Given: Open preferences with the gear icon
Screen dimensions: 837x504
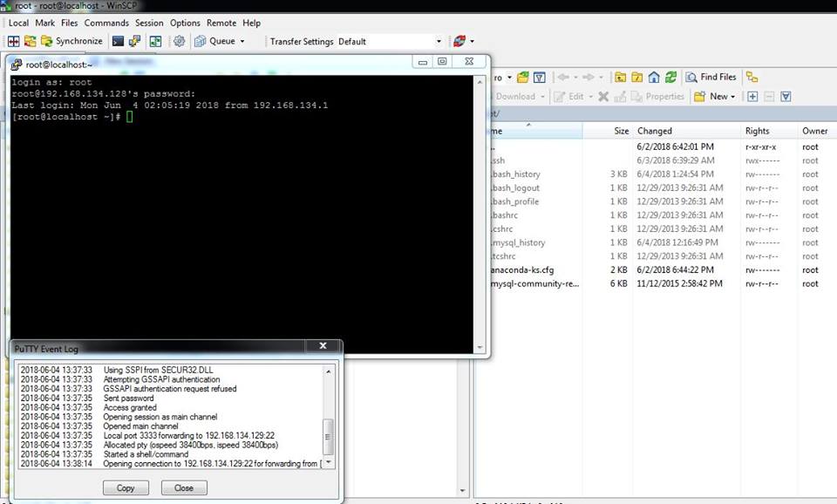Looking at the screenshot, I should (180, 41).
